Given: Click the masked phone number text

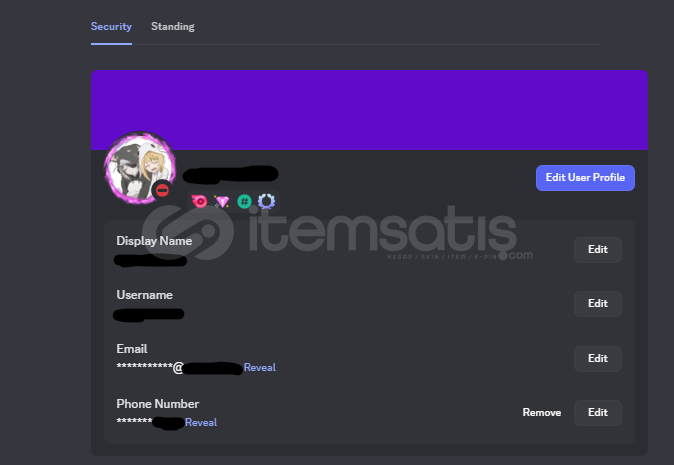Looking at the screenshot, I should click(150, 422).
